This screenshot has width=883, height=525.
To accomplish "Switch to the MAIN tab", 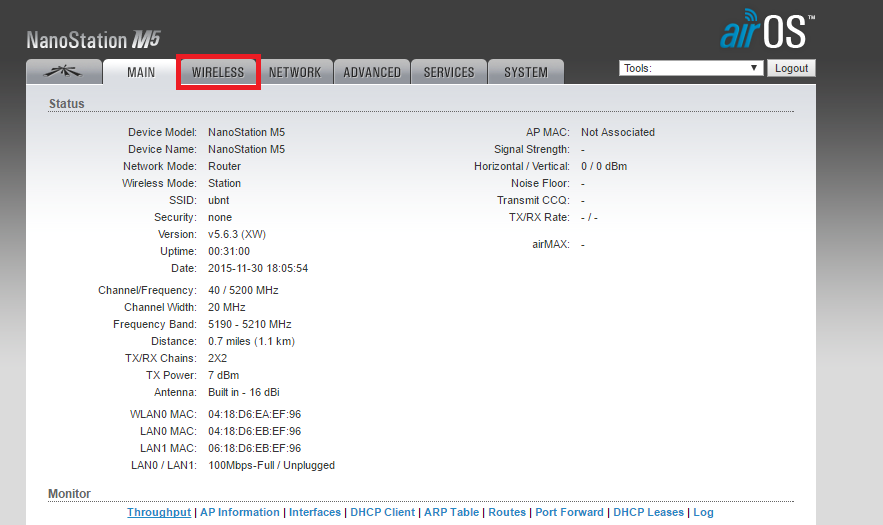I will pos(141,72).
